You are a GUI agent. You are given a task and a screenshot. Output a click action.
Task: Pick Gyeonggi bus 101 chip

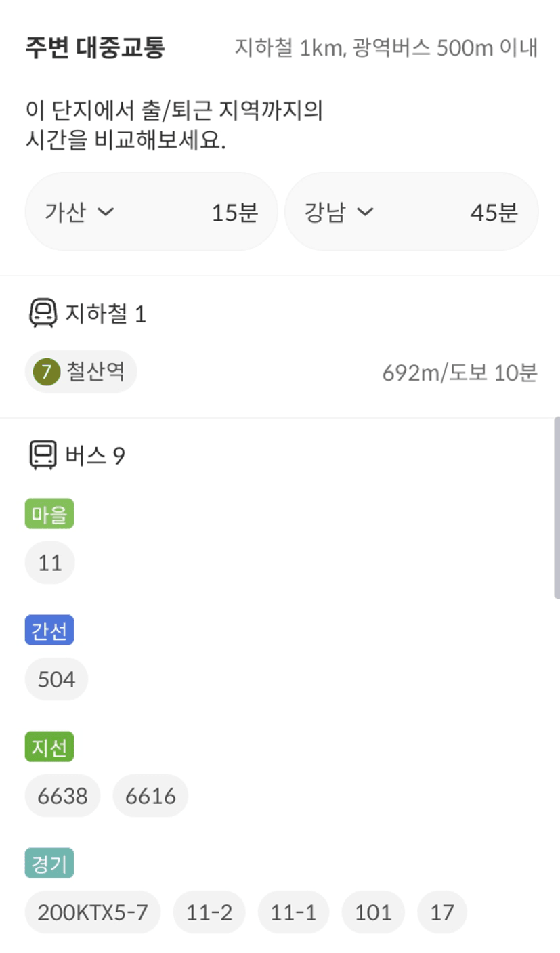point(373,912)
